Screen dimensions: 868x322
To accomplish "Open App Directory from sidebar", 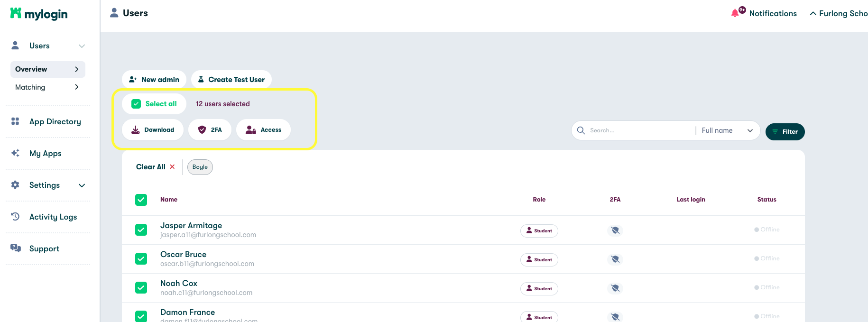I will pos(55,122).
